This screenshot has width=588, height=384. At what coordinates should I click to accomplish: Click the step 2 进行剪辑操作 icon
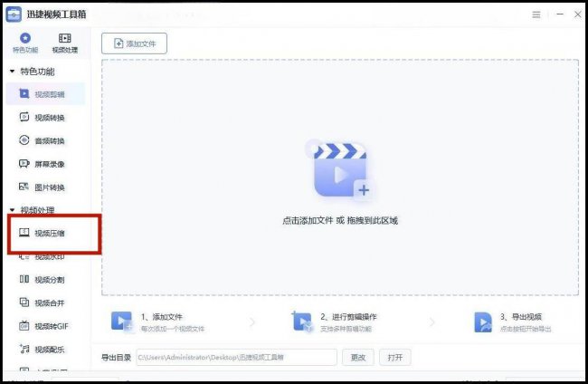(x=302, y=322)
